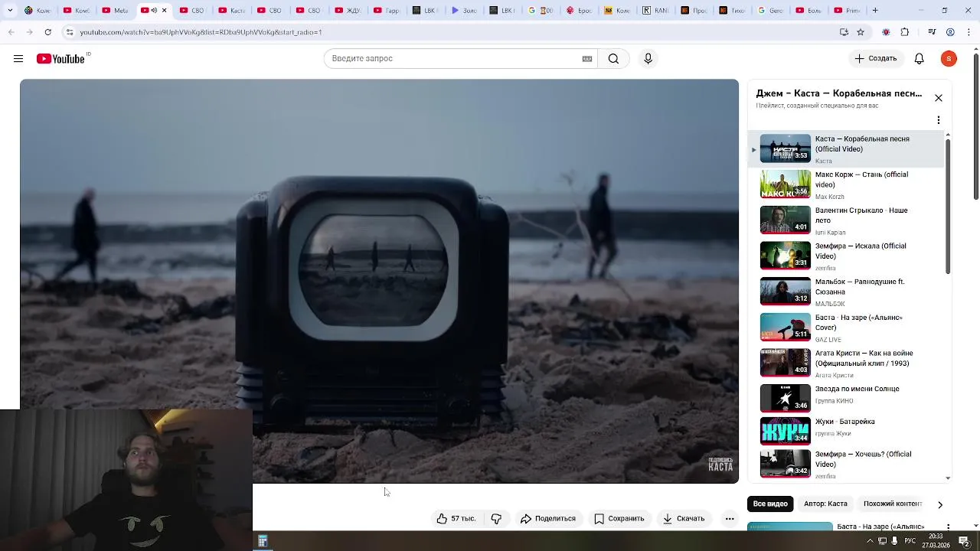Screen dimensions: 980x551
Task: Close the current YouTube tab
Action: pyautogui.click(x=164, y=11)
